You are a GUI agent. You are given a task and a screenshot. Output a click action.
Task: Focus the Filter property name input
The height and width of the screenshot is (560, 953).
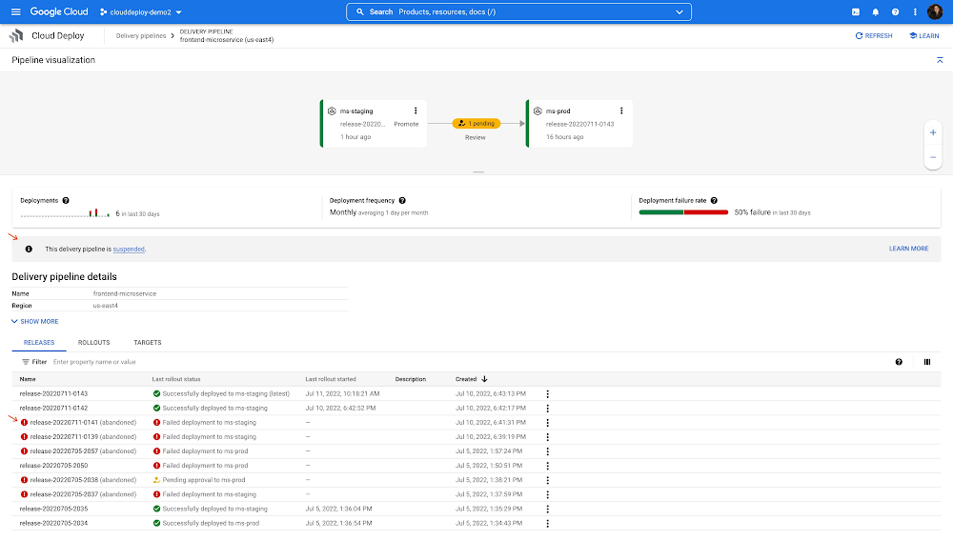point(94,362)
